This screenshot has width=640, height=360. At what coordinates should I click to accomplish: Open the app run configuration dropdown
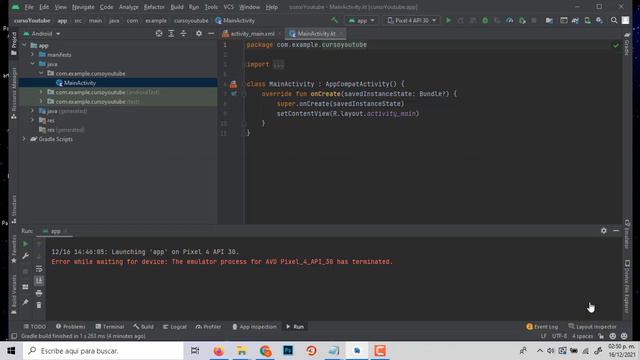coord(362,20)
